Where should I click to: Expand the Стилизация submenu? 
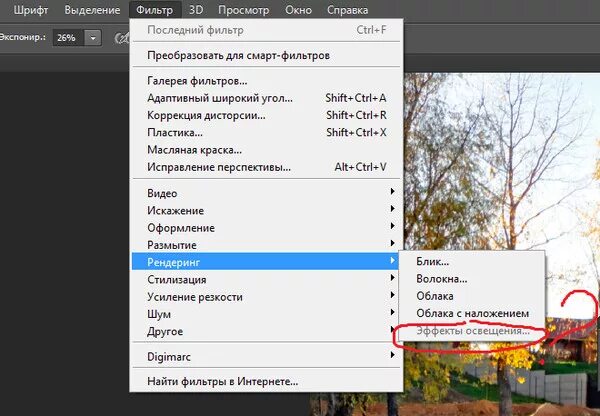tap(266, 279)
